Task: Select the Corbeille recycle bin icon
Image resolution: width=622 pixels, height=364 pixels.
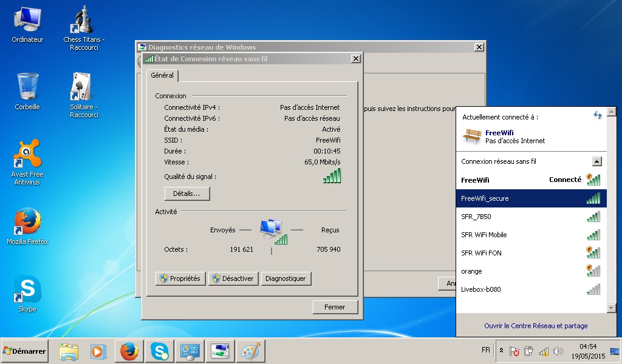Action: (x=27, y=91)
